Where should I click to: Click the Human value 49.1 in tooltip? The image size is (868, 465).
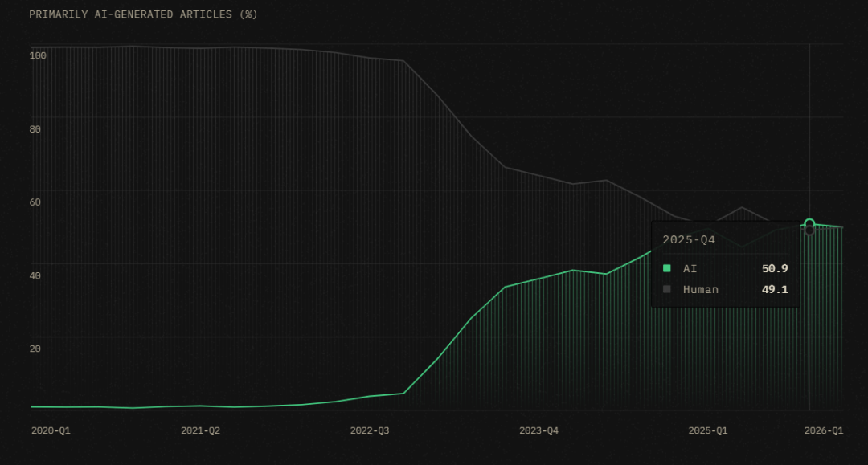[x=775, y=290]
